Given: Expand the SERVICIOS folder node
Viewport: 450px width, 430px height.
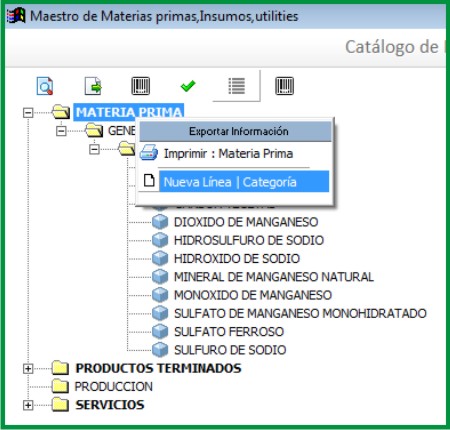Looking at the screenshot, I should pyautogui.click(x=28, y=405).
